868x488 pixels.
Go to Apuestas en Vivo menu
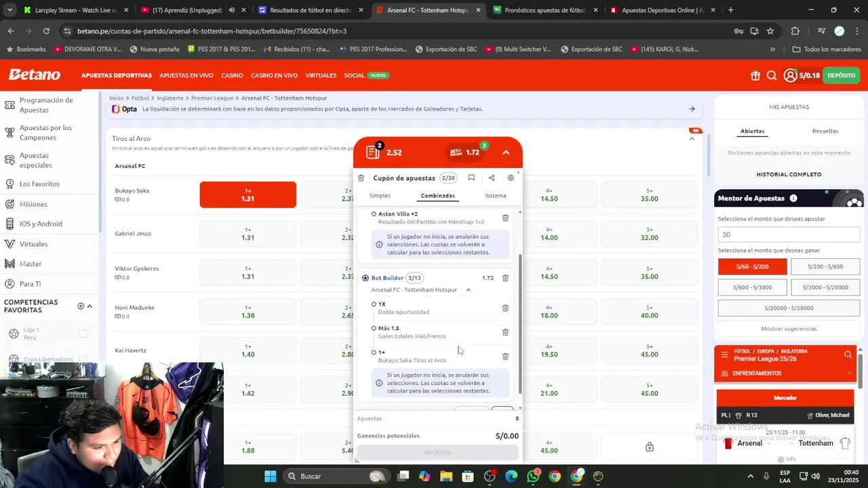click(x=186, y=75)
